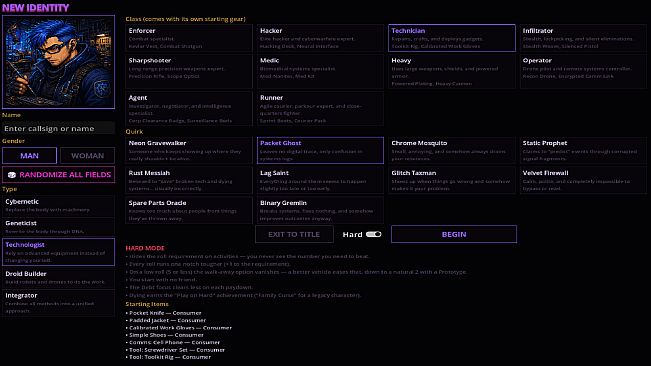The width and height of the screenshot is (651, 366).
Task: Pick the Integrator type option
Action: [x=59, y=303]
